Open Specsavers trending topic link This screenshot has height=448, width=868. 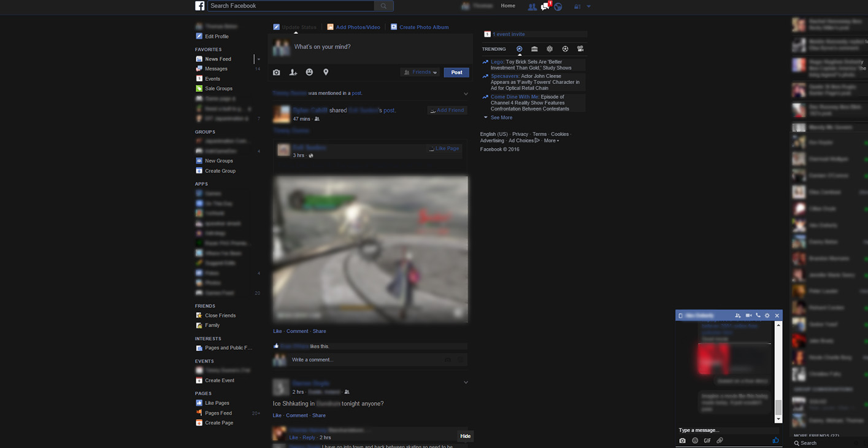click(505, 76)
